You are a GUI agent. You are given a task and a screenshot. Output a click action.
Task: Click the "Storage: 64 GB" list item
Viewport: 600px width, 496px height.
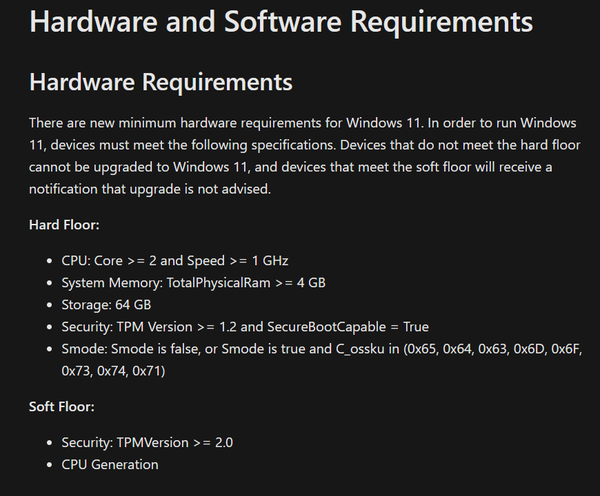click(x=106, y=305)
